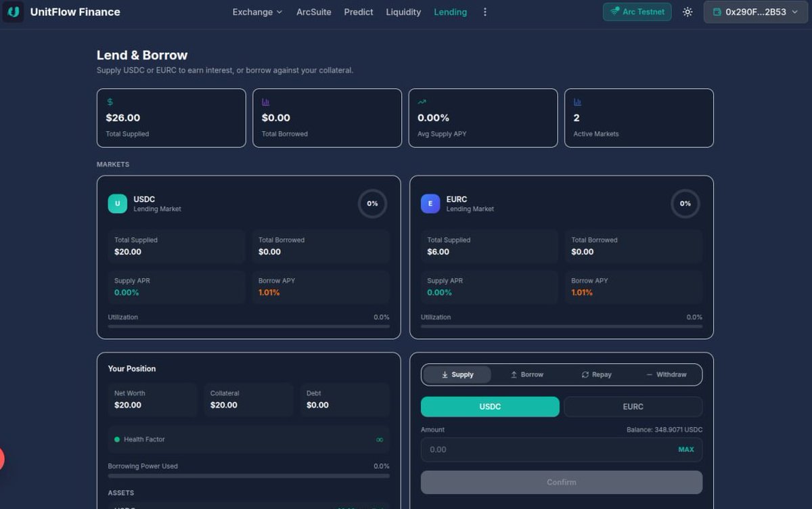Open the three-dot more menu

click(484, 12)
